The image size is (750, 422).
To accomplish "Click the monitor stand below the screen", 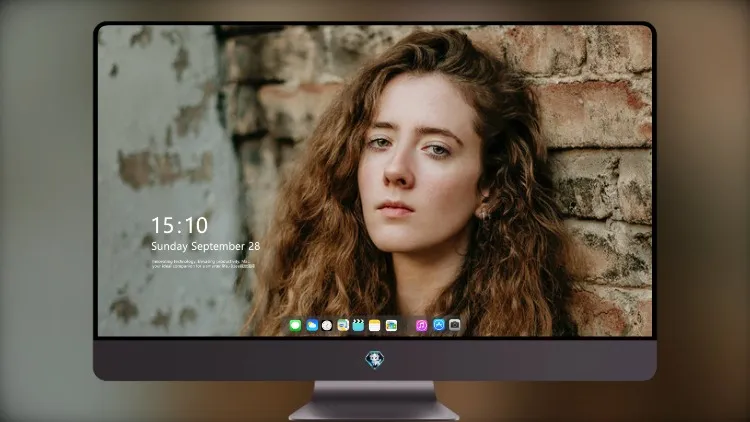I will click(x=374, y=401).
